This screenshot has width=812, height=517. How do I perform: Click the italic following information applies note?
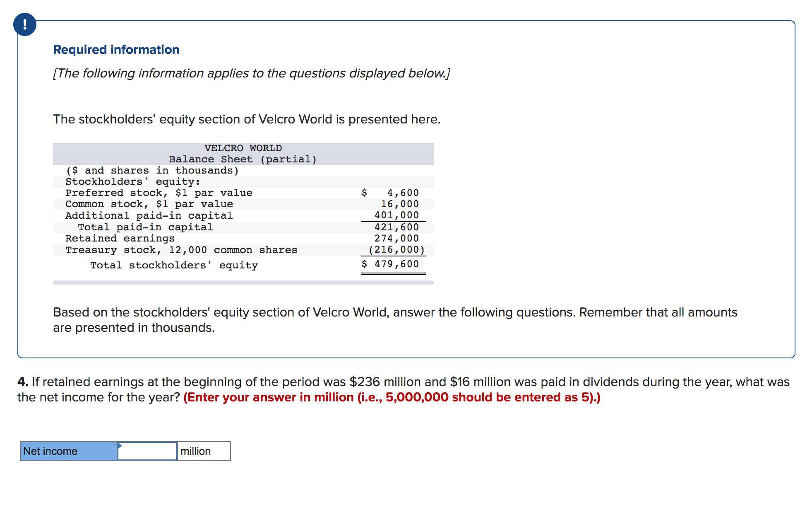pyautogui.click(x=252, y=73)
